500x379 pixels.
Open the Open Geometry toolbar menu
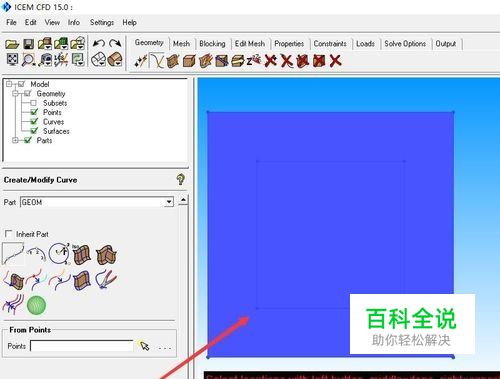[x=45, y=44]
